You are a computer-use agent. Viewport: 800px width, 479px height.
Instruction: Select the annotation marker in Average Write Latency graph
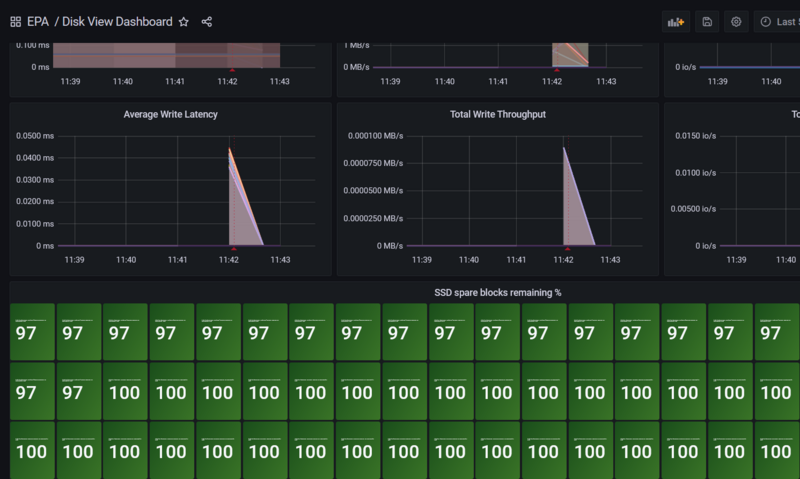[x=234, y=248]
